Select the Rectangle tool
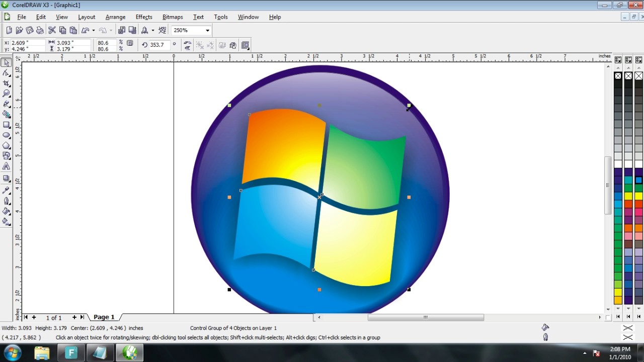Screen dimensions: 644x362 (x=6, y=125)
